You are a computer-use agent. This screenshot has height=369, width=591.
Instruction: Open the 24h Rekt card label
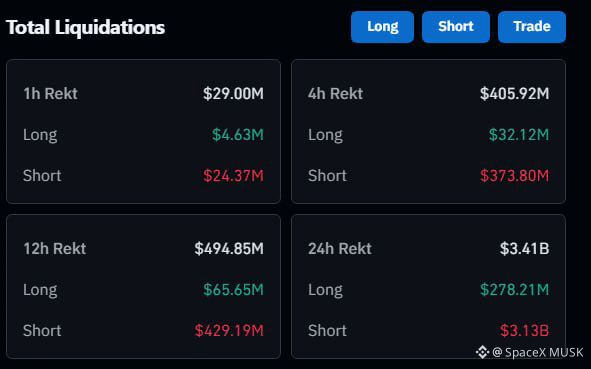coord(340,248)
